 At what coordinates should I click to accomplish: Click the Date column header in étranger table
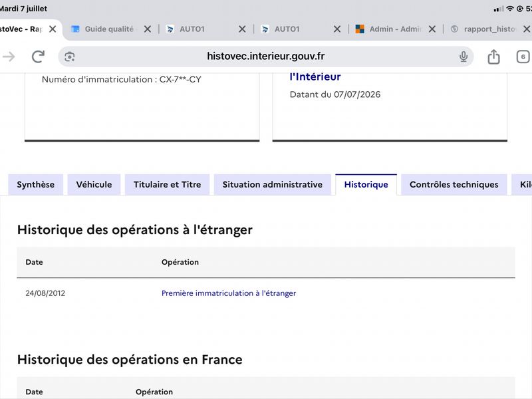pos(35,262)
